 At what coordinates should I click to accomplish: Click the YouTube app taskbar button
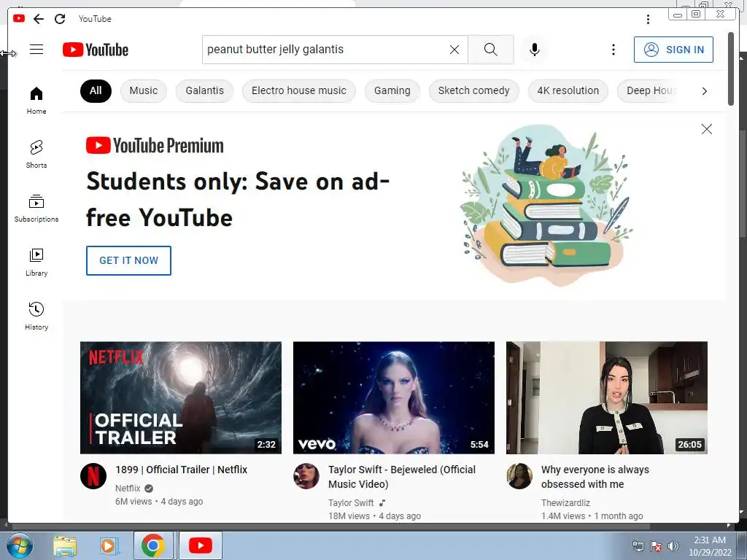coord(200,545)
